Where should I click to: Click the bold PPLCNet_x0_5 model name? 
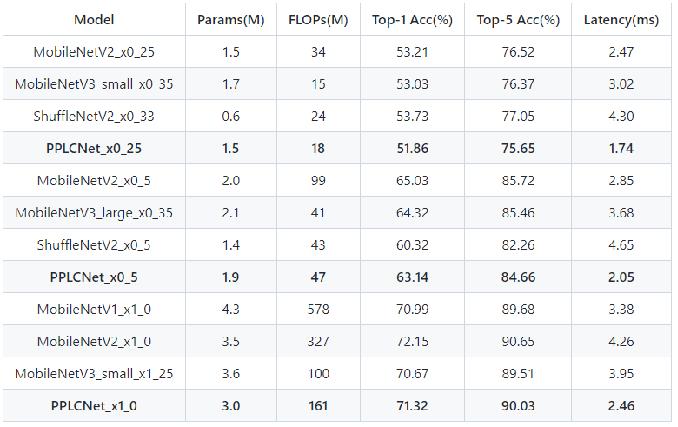pyautogui.click(x=94, y=277)
